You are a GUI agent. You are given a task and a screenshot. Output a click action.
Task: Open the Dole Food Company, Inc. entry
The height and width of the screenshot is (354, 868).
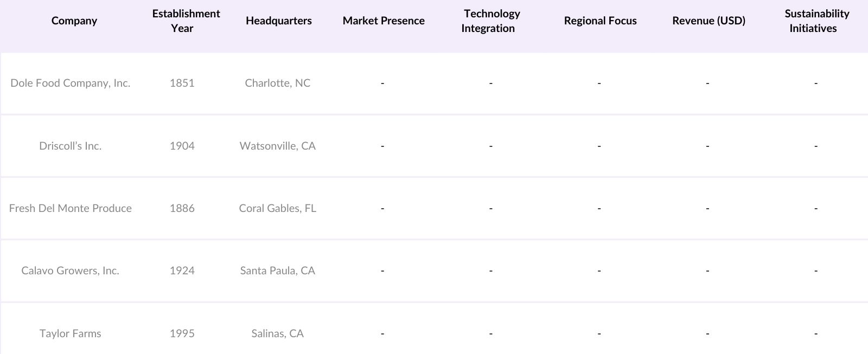coord(71,83)
